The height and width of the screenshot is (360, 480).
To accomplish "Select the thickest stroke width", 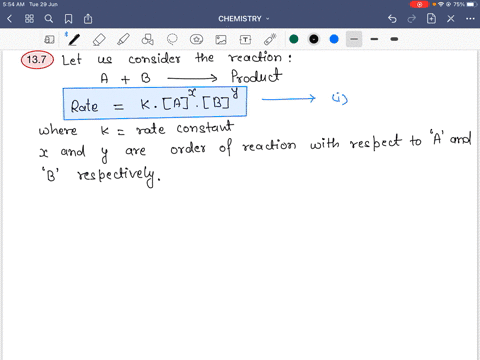I will [x=394, y=39].
